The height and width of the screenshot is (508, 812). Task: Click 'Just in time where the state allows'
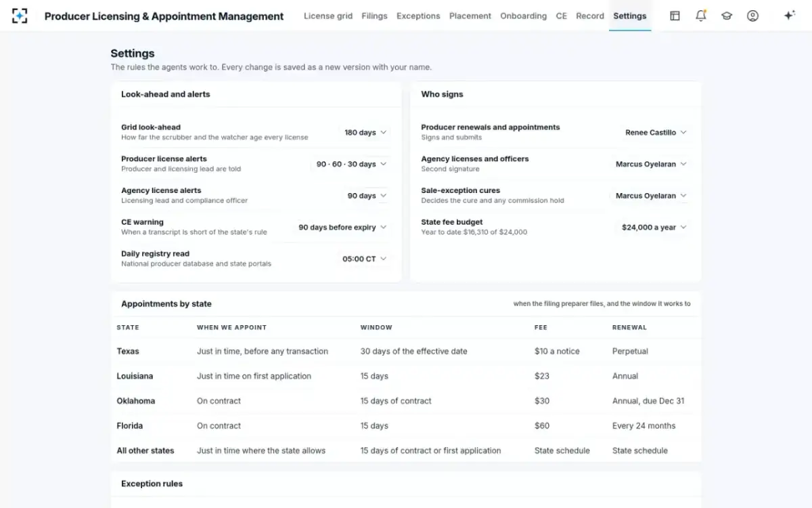point(261,450)
